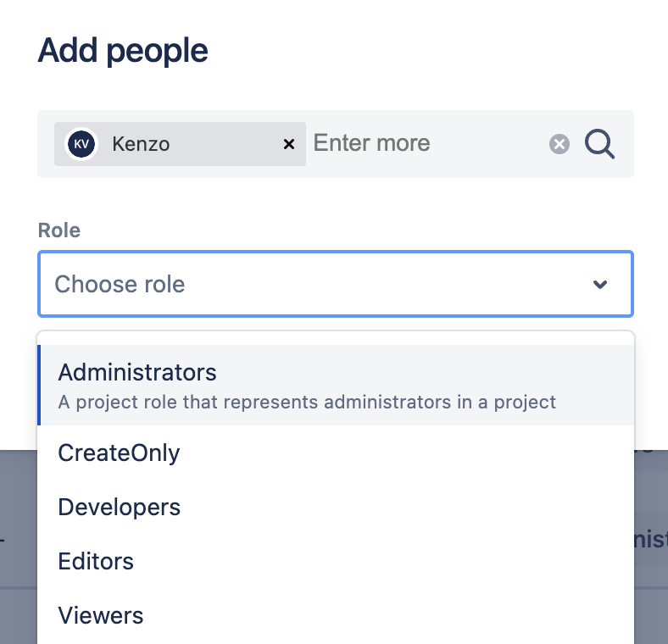The height and width of the screenshot is (644, 668).
Task: Select the Administrators role
Action: click(x=137, y=372)
